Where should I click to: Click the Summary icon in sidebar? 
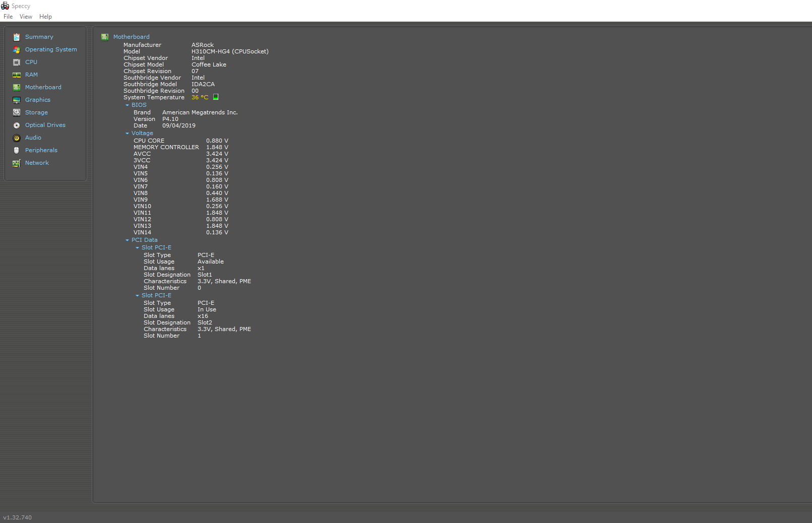(x=17, y=37)
